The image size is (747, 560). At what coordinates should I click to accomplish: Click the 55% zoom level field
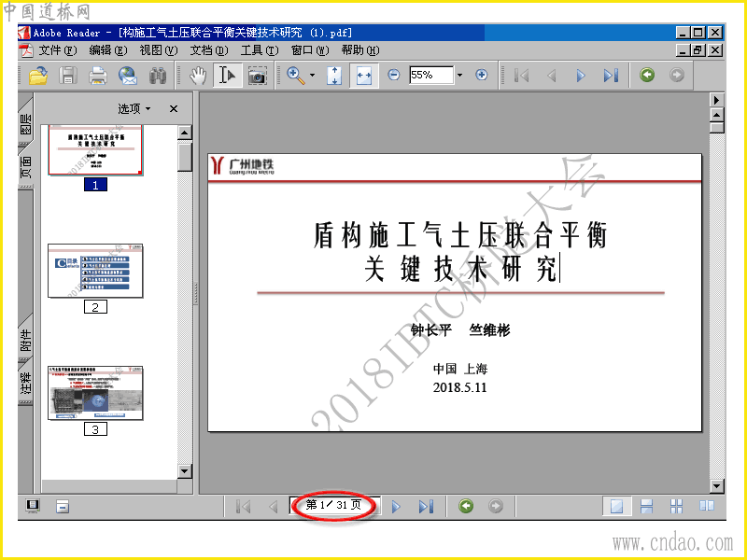pos(431,75)
